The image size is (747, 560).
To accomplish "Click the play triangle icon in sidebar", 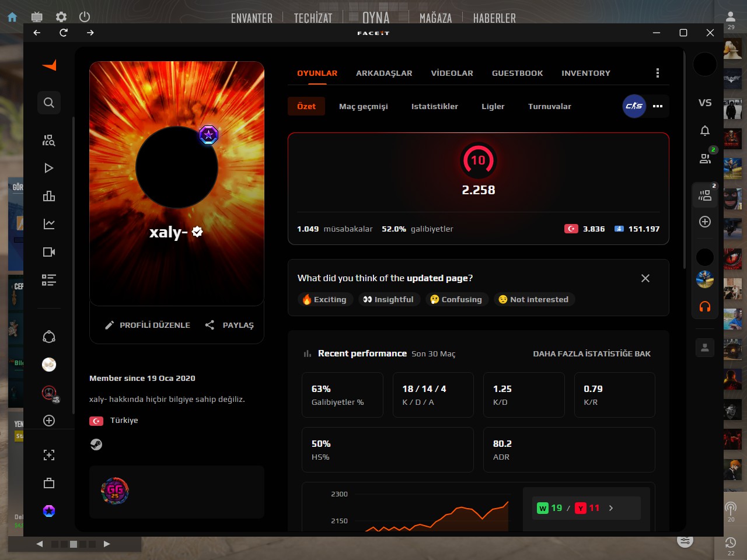I will tap(49, 168).
